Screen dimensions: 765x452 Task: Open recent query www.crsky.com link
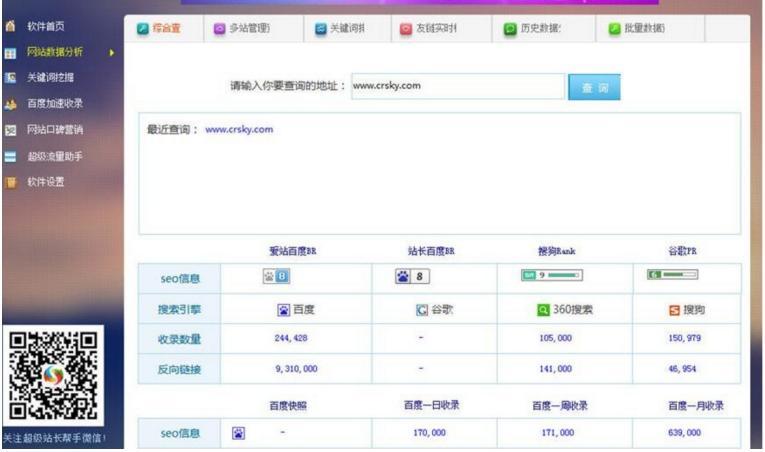239,129
